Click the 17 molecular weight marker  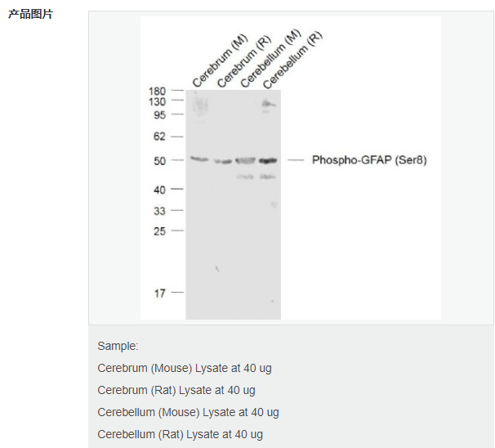click(160, 293)
